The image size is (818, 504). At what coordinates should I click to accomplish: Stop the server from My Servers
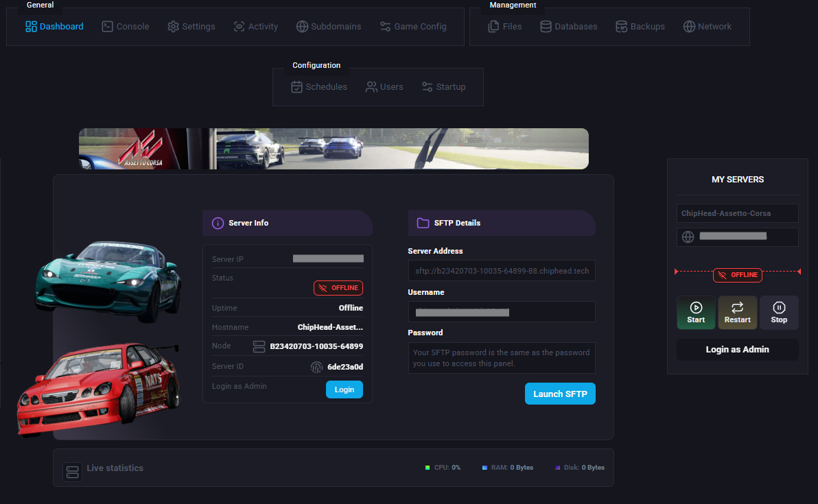pyautogui.click(x=780, y=313)
